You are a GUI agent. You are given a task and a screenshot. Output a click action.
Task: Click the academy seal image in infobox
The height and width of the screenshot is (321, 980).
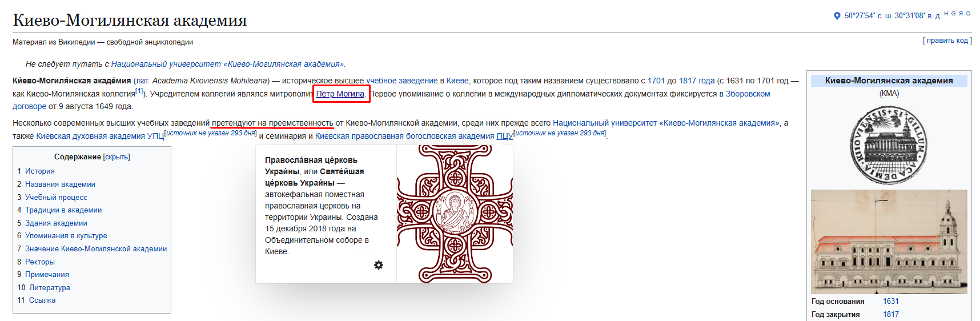click(889, 145)
